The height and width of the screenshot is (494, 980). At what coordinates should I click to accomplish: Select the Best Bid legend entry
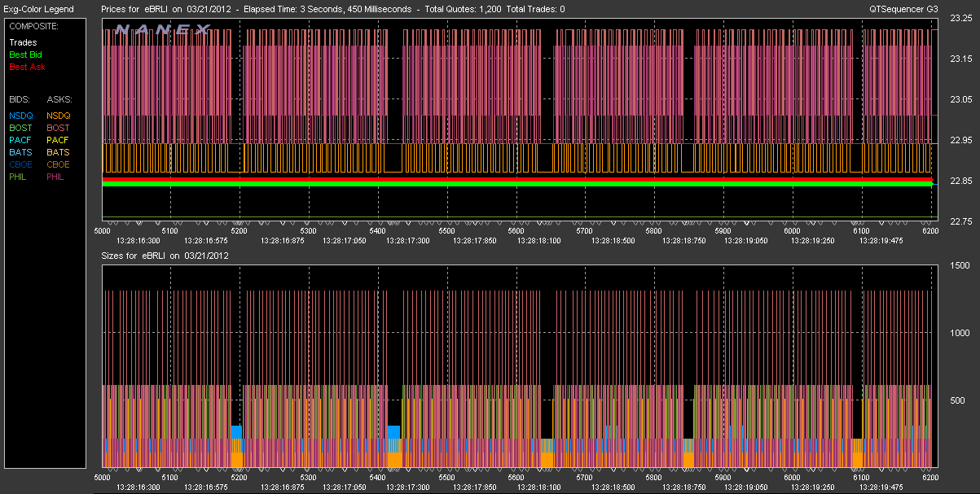pos(26,55)
